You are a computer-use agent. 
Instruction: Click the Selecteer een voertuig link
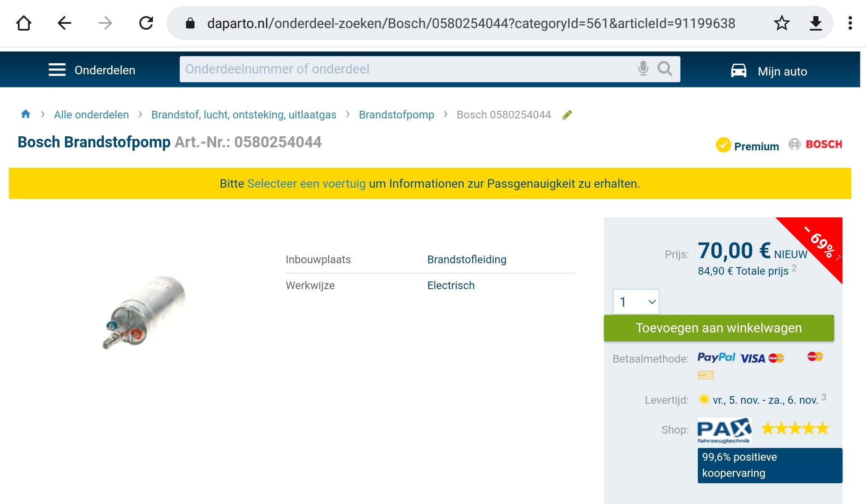click(306, 183)
